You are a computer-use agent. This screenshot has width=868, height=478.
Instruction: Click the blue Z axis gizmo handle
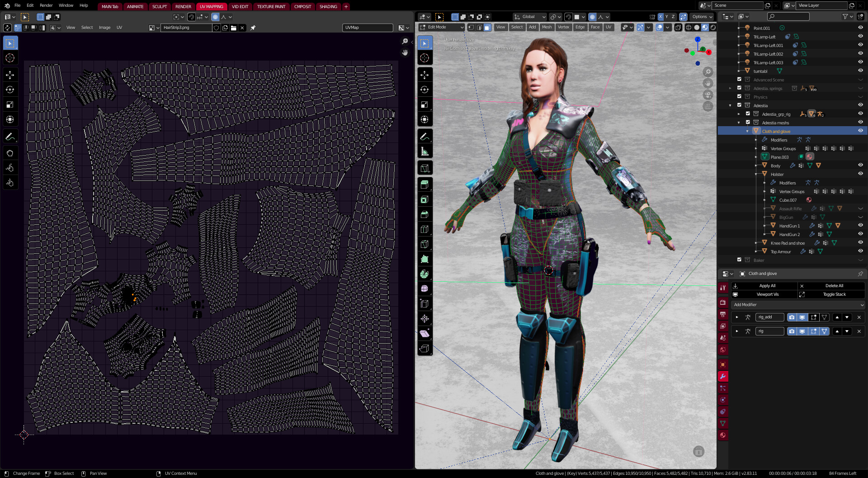698,40
